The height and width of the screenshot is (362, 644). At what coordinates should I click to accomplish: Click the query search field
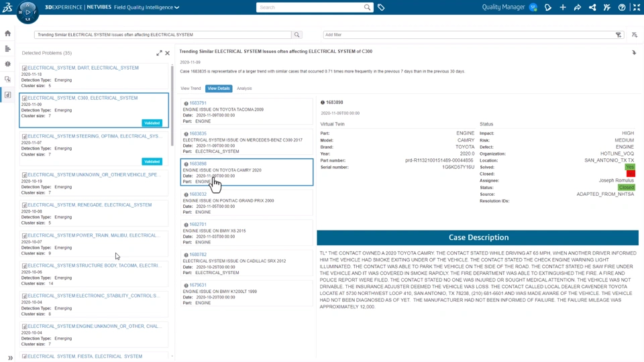(x=163, y=35)
